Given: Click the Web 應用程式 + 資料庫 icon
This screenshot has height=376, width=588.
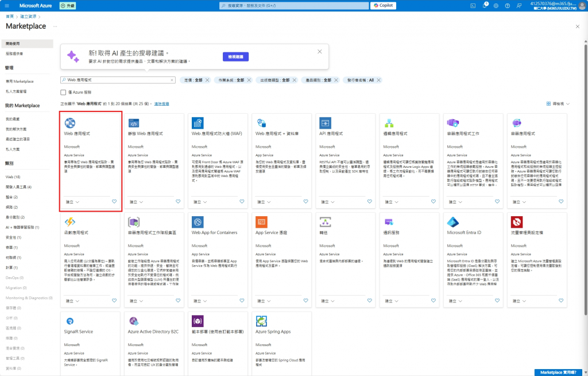Looking at the screenshot, I should pos(261,123).
